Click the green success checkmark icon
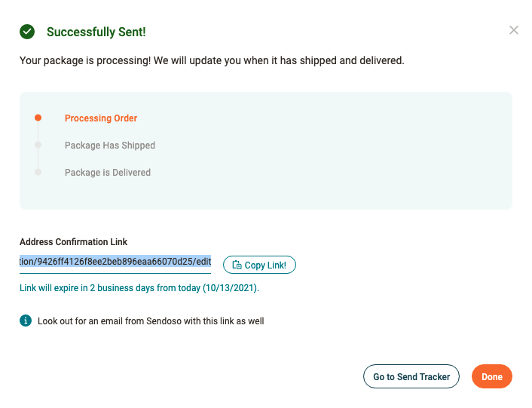This screenshot has width=532, height=408. pyautogui.click(x=27, y=32)
